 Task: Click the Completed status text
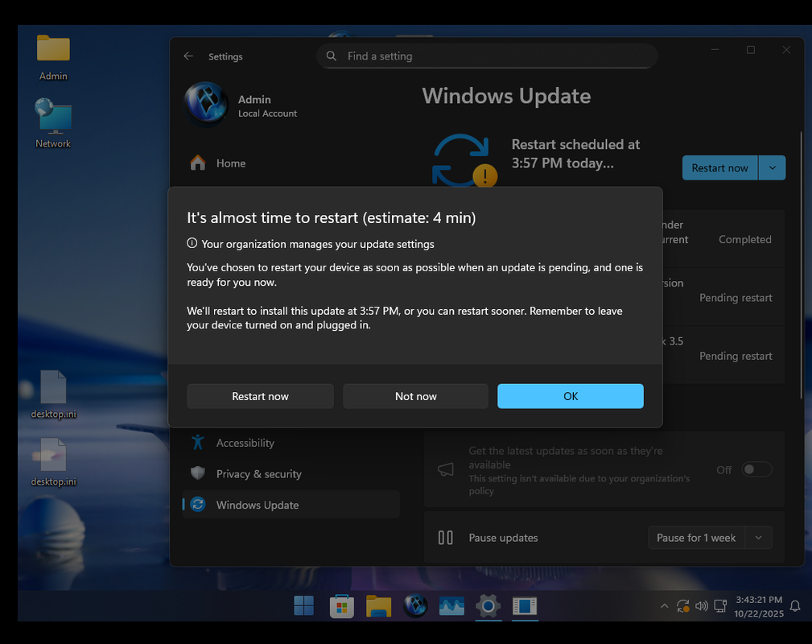(744, 239)
